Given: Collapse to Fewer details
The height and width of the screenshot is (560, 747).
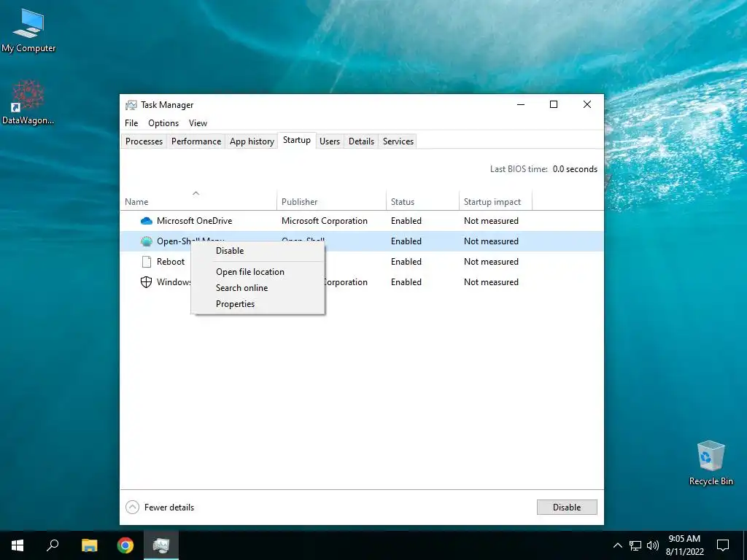Looking at the screenshot, I should coord(160,507).
